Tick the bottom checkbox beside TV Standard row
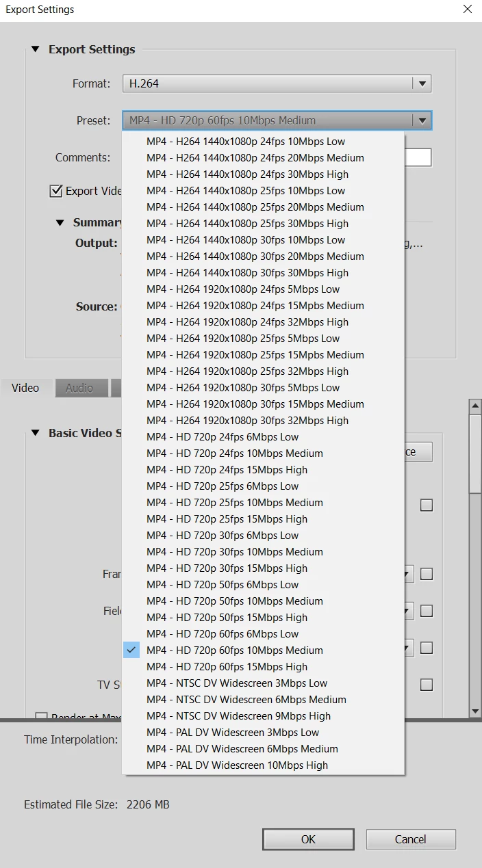 click(427, 685)
